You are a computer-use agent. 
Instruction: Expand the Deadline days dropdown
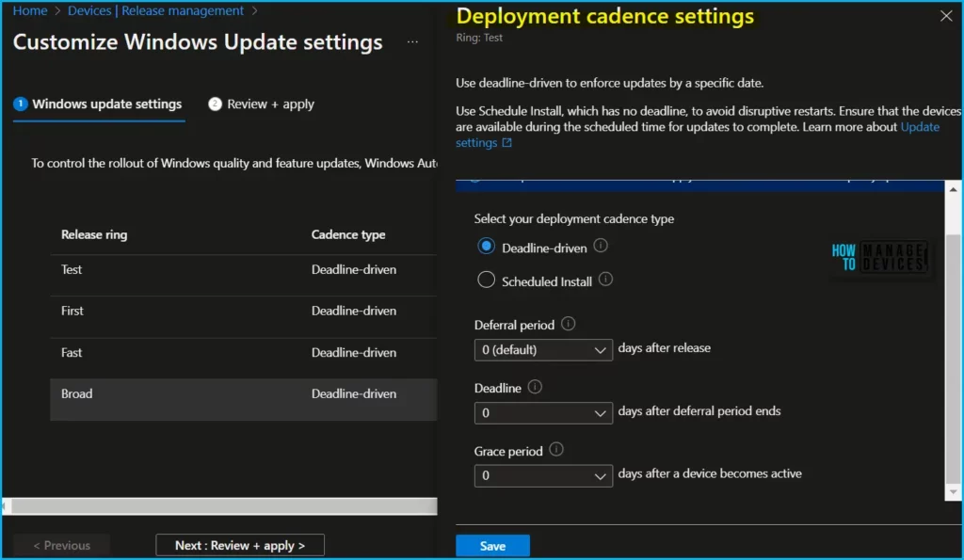tap(543, 413)
